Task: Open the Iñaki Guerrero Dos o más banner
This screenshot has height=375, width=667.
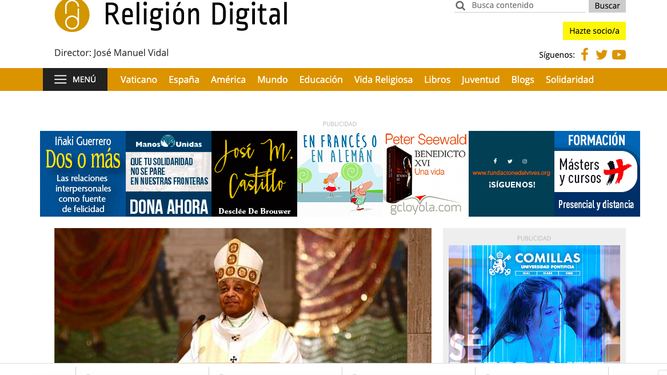Action: (83, 174)
